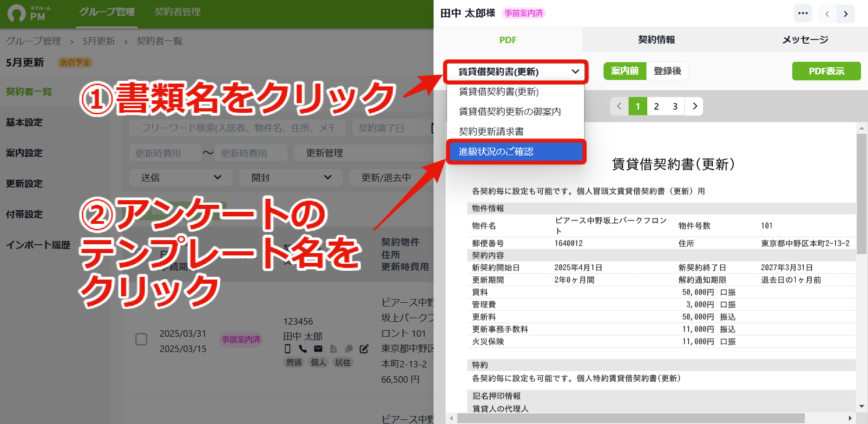Open 契約者管理 in top navigation
The height and width of the screenshot is (424, 868).
point(178,12)
